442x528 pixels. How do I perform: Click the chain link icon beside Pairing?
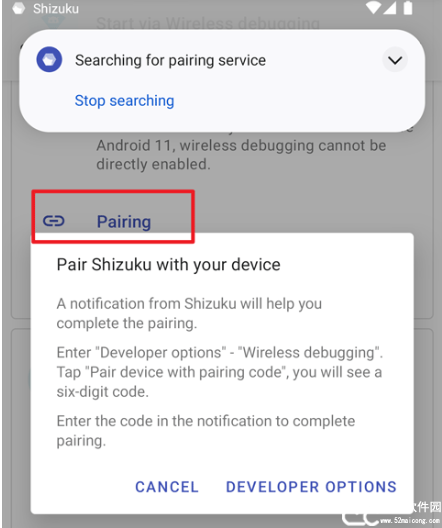(54, 221)
